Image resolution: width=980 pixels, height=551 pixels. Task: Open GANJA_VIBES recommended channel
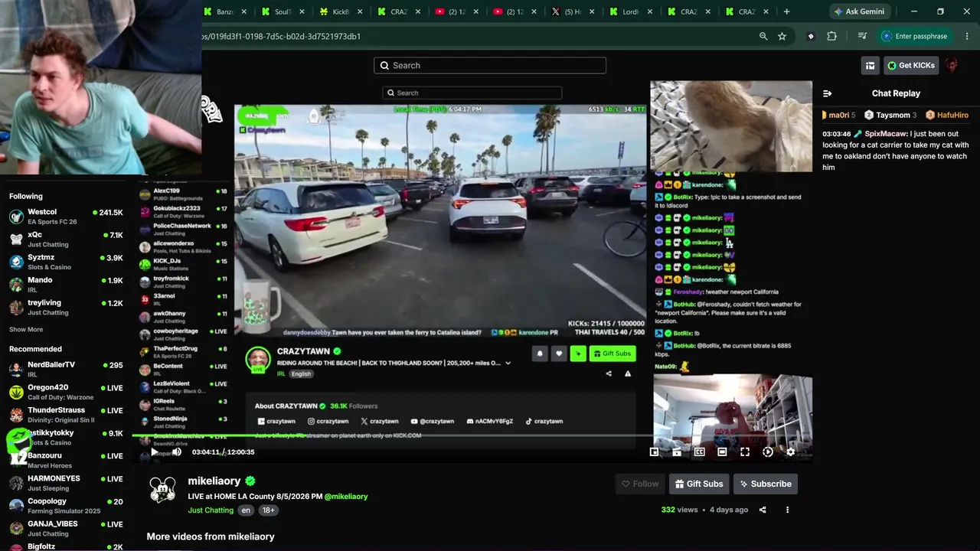click(x=66, y=529)
